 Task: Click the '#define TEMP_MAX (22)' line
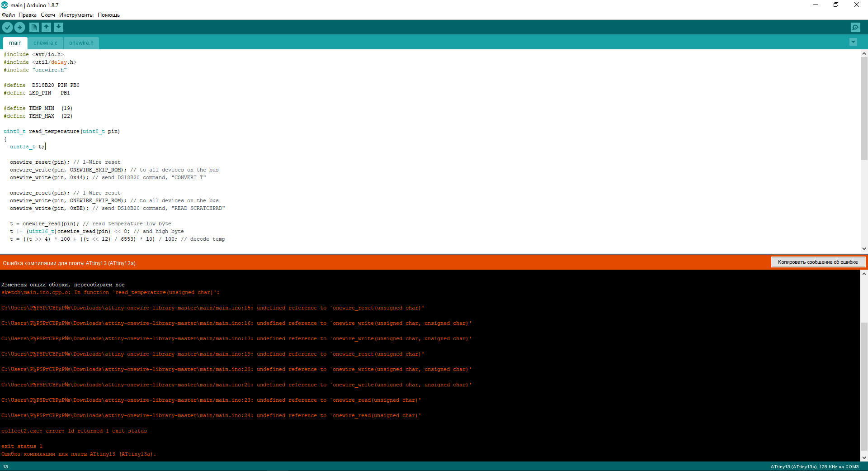click(38, 116)
